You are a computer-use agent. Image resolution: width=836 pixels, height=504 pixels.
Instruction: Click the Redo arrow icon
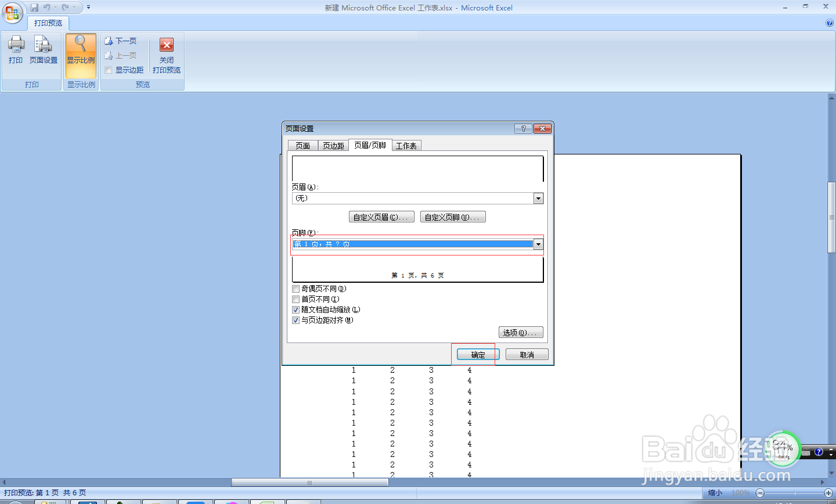click(x=66, y=8)
